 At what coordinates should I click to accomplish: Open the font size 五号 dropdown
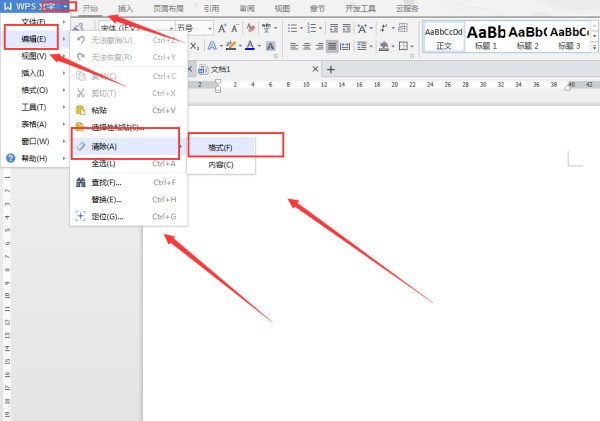coord(210,28)
